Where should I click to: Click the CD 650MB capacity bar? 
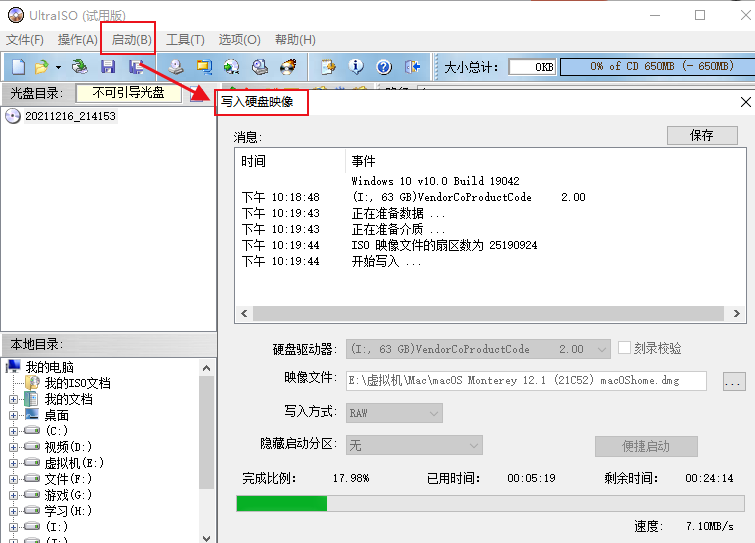click(658, 66)
